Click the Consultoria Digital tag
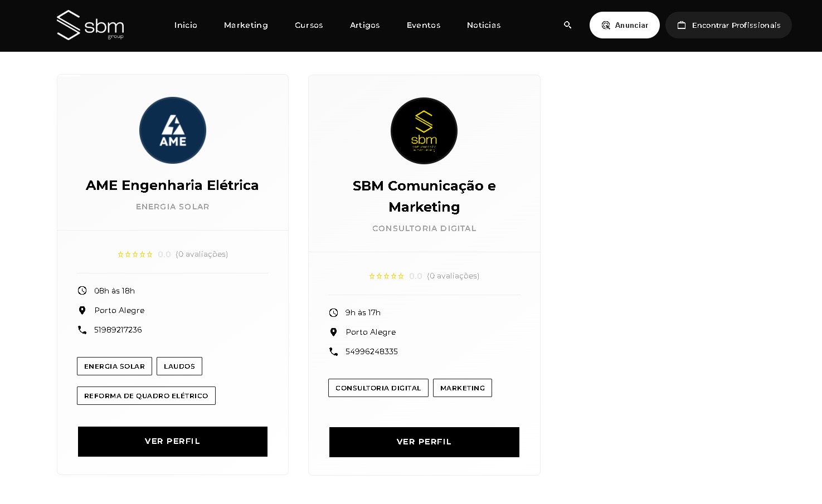822x504 pixels. pos(378,388)
